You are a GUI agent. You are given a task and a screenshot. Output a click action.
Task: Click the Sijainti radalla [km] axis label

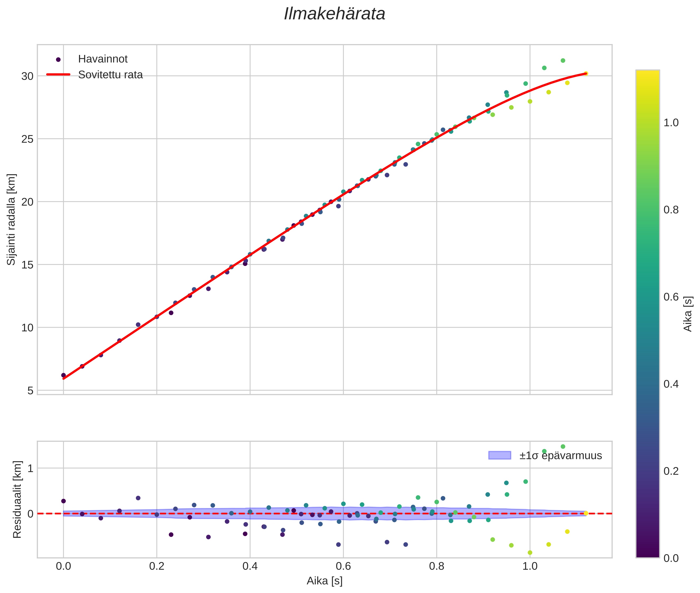tap(11, 219)
